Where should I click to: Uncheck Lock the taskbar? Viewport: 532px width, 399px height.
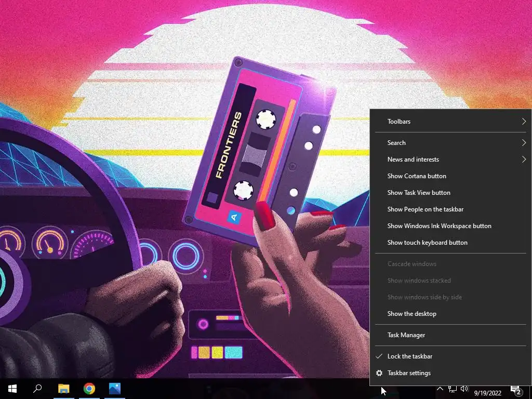pyautogui.click(x=450, y=356)
